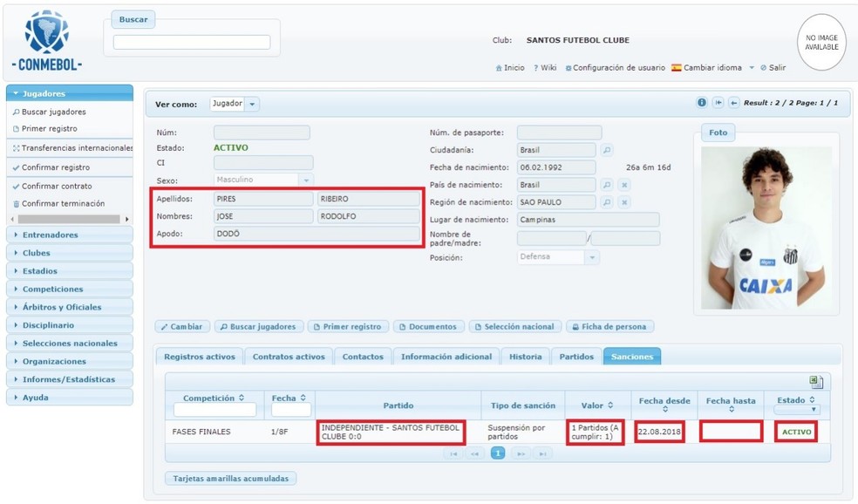Clear País de nacimiento with x icon
Image resolution: width=858 pixels, height=504 pixels.
click(624, 186)
